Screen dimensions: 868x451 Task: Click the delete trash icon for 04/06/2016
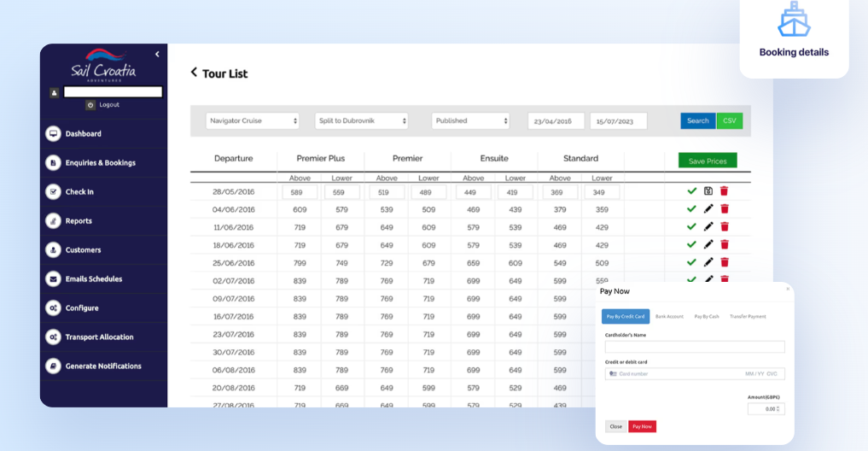point(725,209)
